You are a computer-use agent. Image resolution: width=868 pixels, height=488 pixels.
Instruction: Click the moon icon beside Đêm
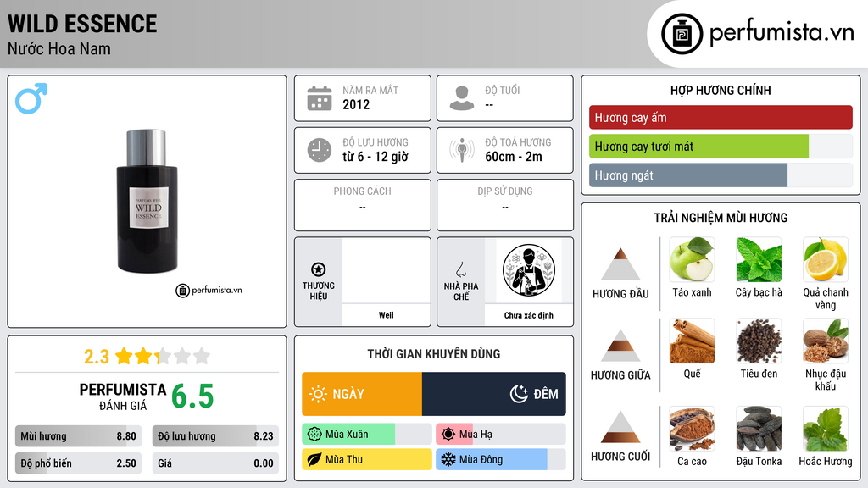tap(519, 394)
